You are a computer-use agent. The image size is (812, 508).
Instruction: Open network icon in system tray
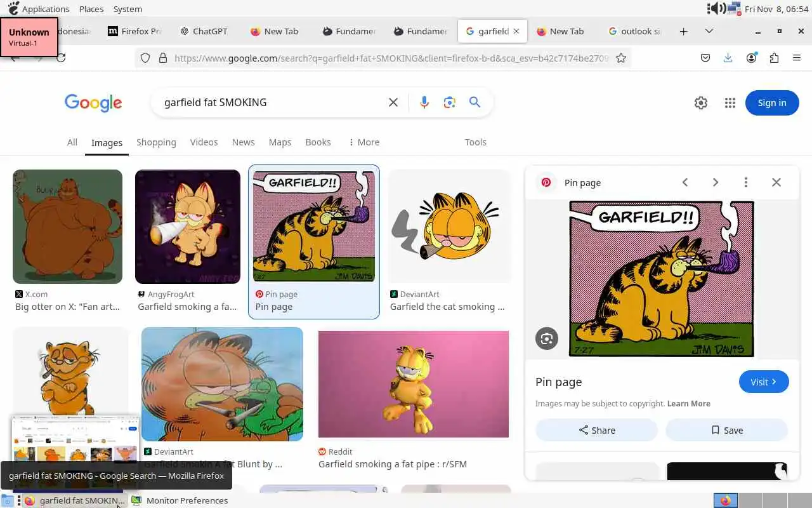pyautogui.click(x=735, y=8)
